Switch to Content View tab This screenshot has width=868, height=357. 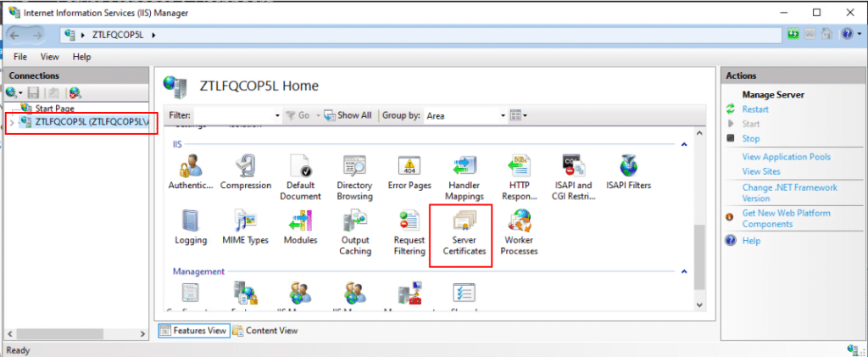pyautogui.click(x=265, y=331)
